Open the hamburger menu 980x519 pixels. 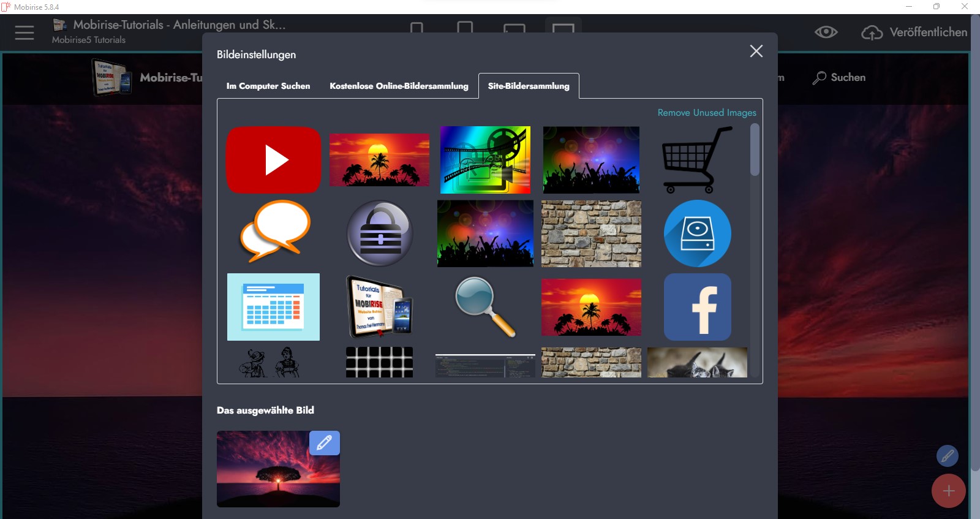(x=24, y=32)
